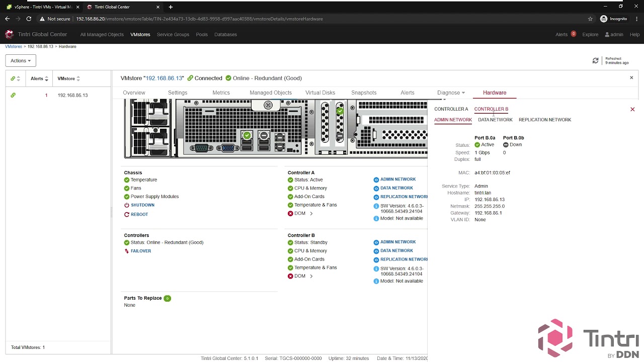
Task: Select Controller B in side panel
Action: [x=491, y=109]
